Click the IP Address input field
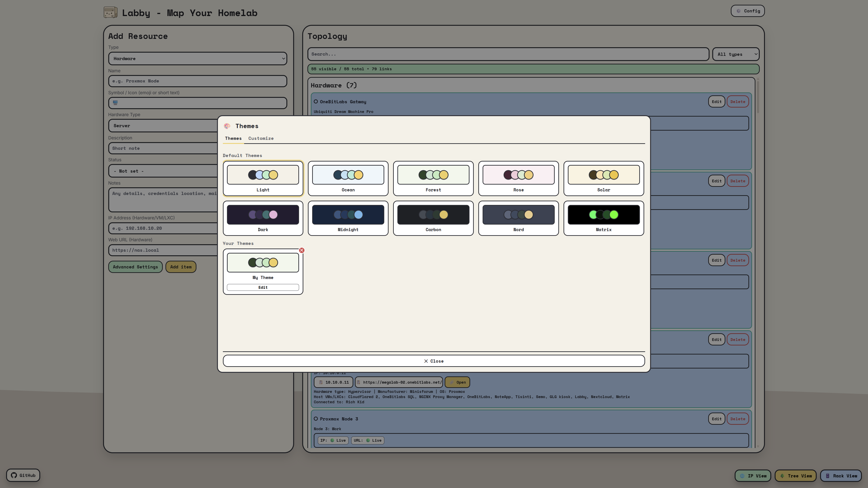Image resolution: width=868 pixels, height=488 pixels. click(163, 228)
